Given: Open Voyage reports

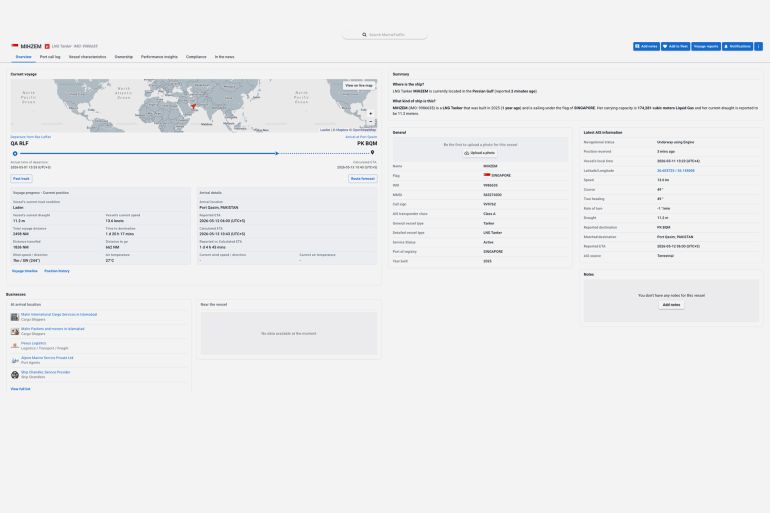Looking at the screenshot, I should (x=706, y=46).
